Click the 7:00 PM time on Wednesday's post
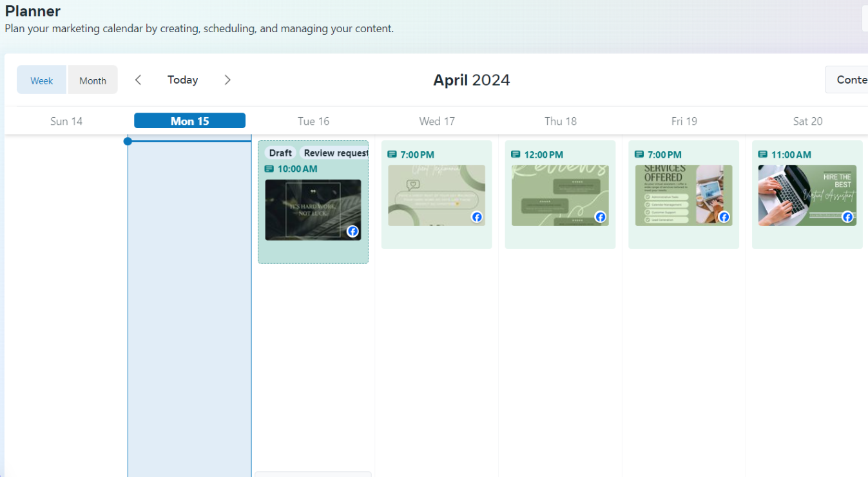This screenshot has width=868, height=477. coord(418,154)
